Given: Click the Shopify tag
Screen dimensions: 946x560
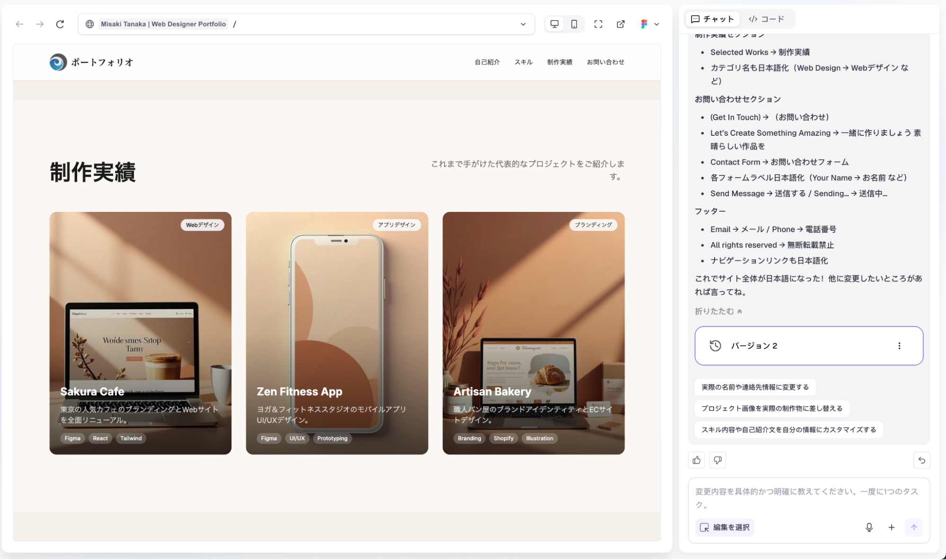Looking at the screenshot, I should 504,438.
